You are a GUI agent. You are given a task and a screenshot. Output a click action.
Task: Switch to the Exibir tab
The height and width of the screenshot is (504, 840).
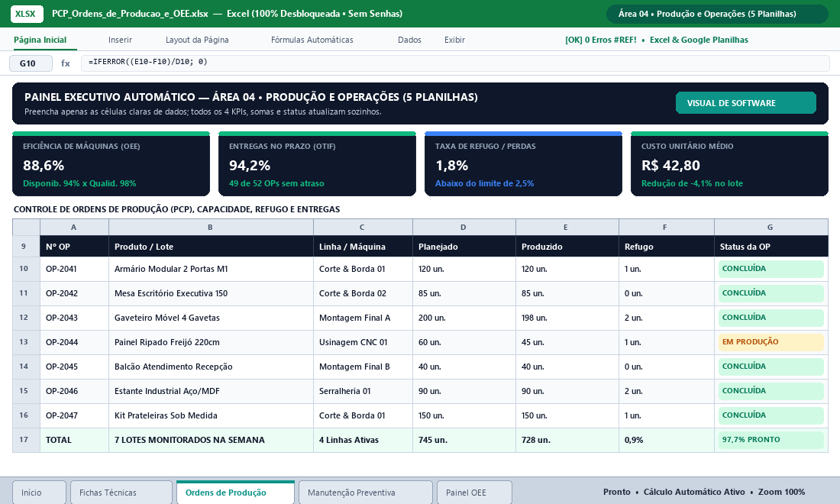(454, 40)
